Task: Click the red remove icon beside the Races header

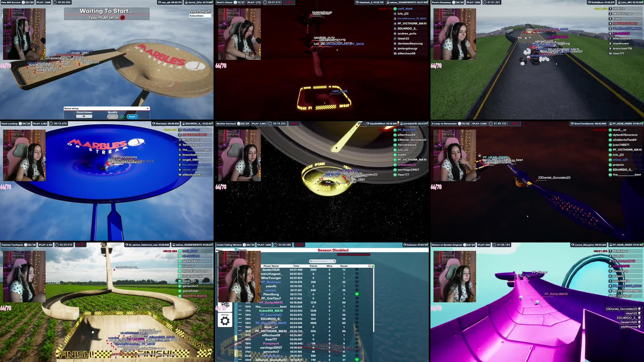Action: pyautogui.click(x=369, y=266)
